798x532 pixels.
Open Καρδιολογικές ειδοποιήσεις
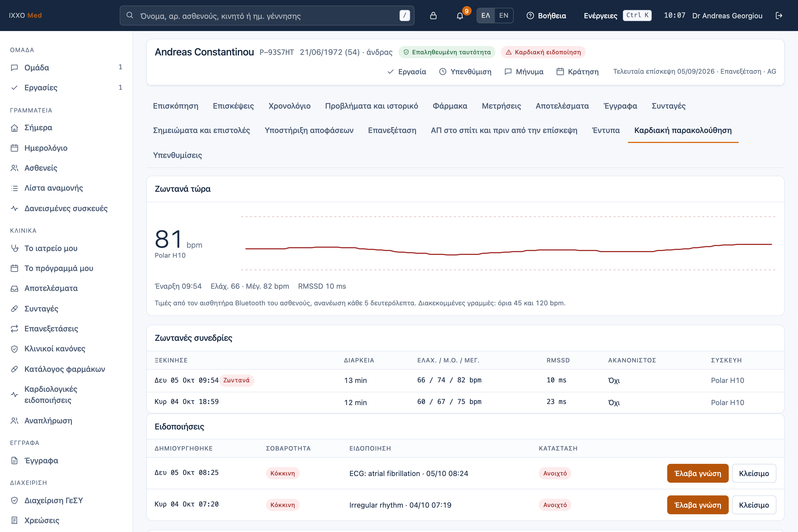pyautogui.click(x=66, y=395)
